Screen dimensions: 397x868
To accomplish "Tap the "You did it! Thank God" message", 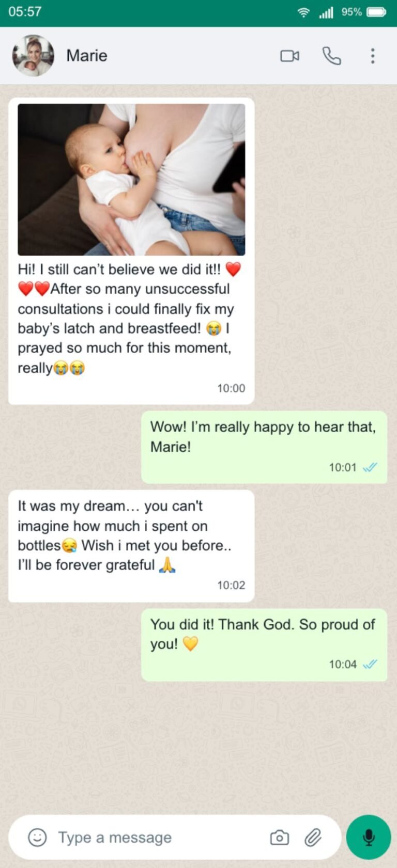I will click(263, 634).
